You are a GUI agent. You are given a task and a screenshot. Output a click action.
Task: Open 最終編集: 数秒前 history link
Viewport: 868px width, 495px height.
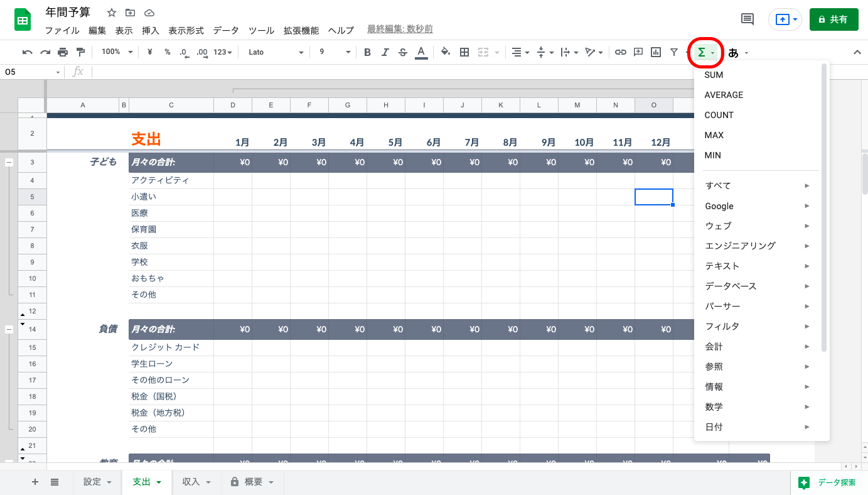tap(400, 29)
